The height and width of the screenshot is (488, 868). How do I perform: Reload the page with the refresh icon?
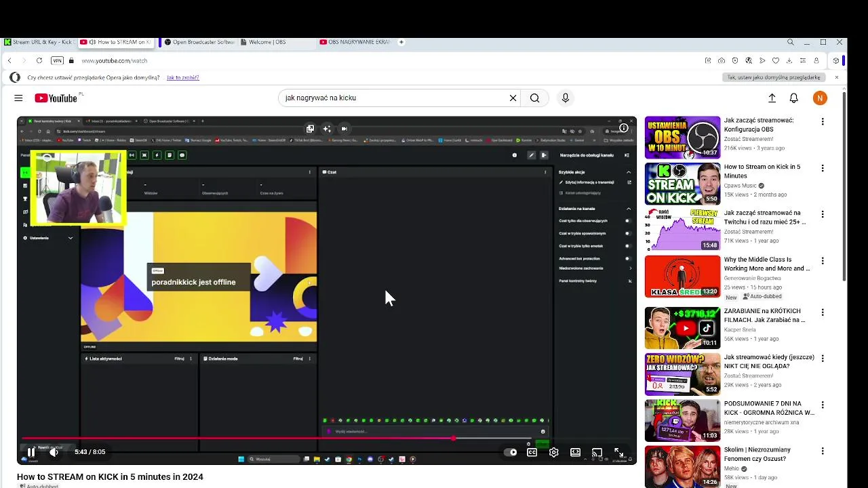point(39,60)
